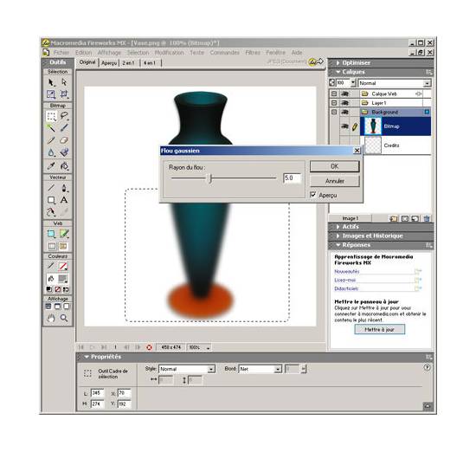Select the Eyedropper tool
This screenshot has width=476, height=452.
pyautogui.click(x=51, y=166)
